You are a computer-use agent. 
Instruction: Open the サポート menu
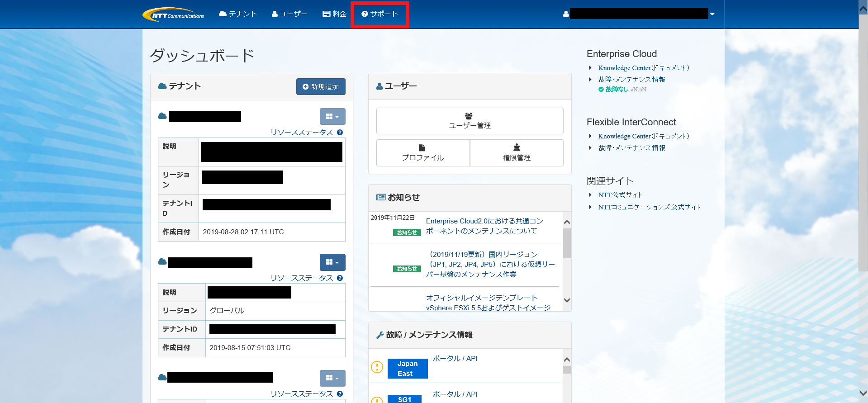coord(379,14)
